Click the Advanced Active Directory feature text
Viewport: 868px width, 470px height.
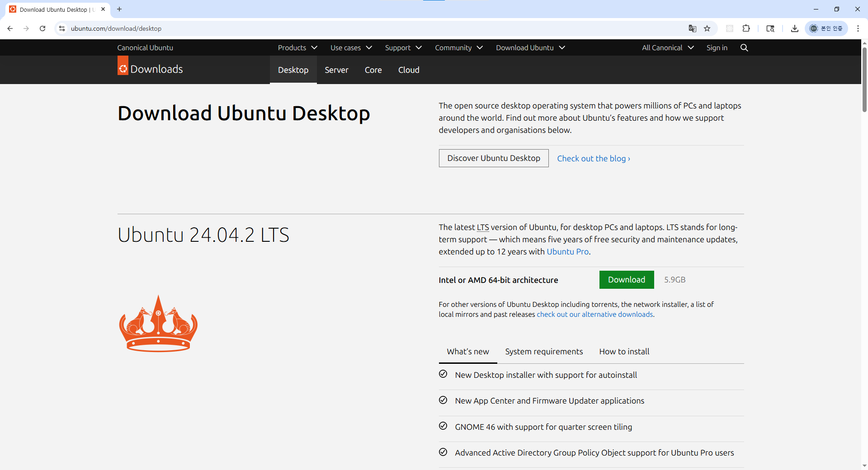tap(594, 453)
